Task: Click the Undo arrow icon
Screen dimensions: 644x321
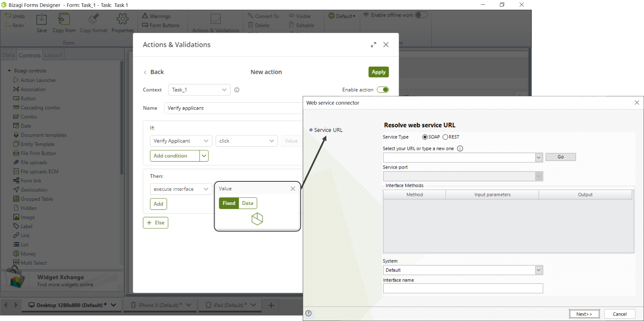Action: coord(8,16)
